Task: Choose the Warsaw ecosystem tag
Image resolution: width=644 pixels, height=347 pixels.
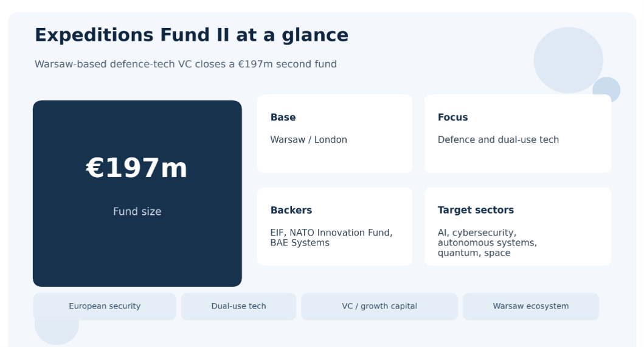Action: point(531,306)
